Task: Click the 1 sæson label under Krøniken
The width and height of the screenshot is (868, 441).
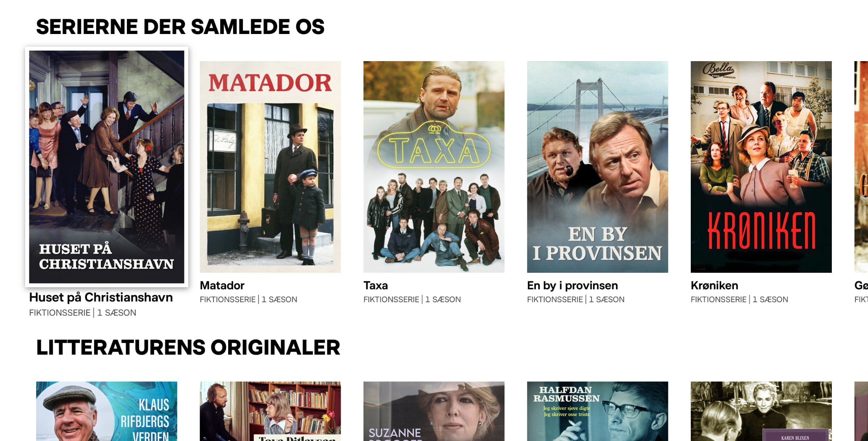Action: pos(770,300)
